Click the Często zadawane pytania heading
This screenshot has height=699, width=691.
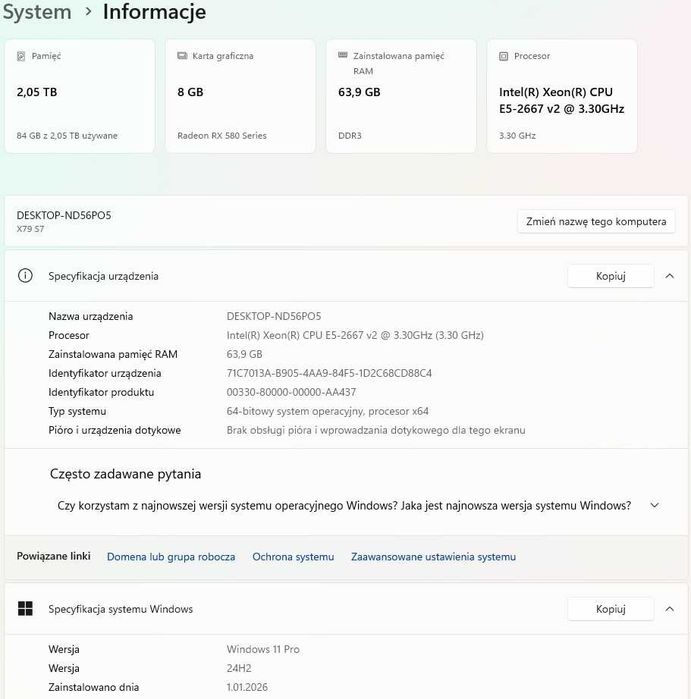point(125,473)
